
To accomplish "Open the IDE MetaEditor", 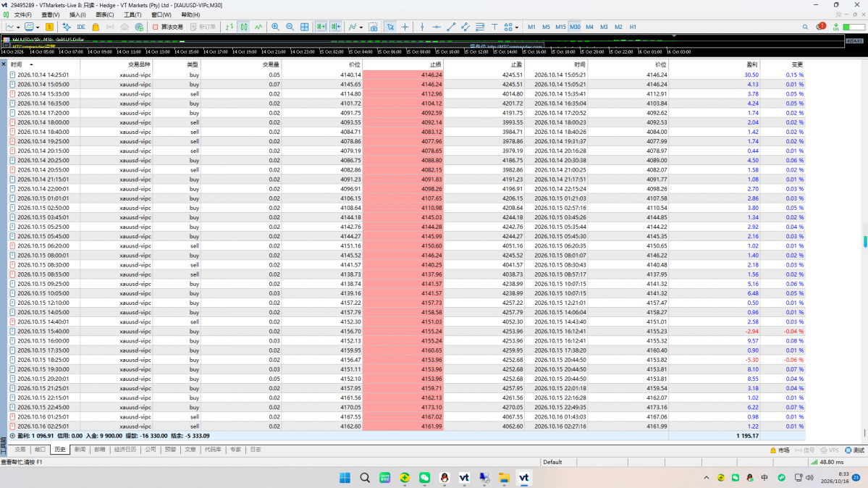I will click(x=81, y=27).
